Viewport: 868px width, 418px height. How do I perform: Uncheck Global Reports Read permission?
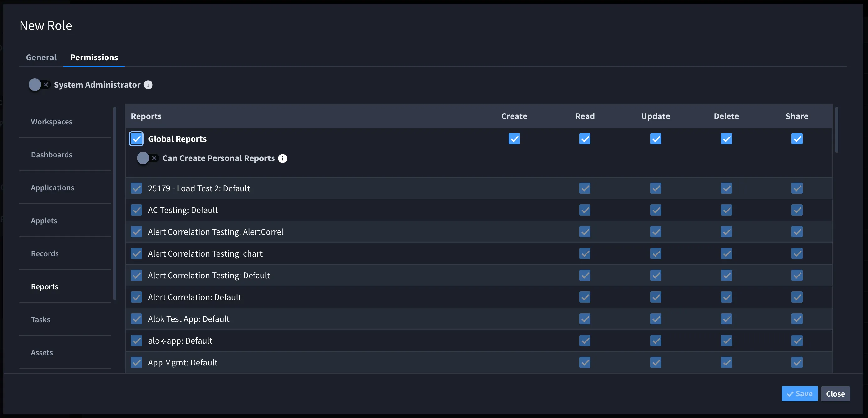585,139
